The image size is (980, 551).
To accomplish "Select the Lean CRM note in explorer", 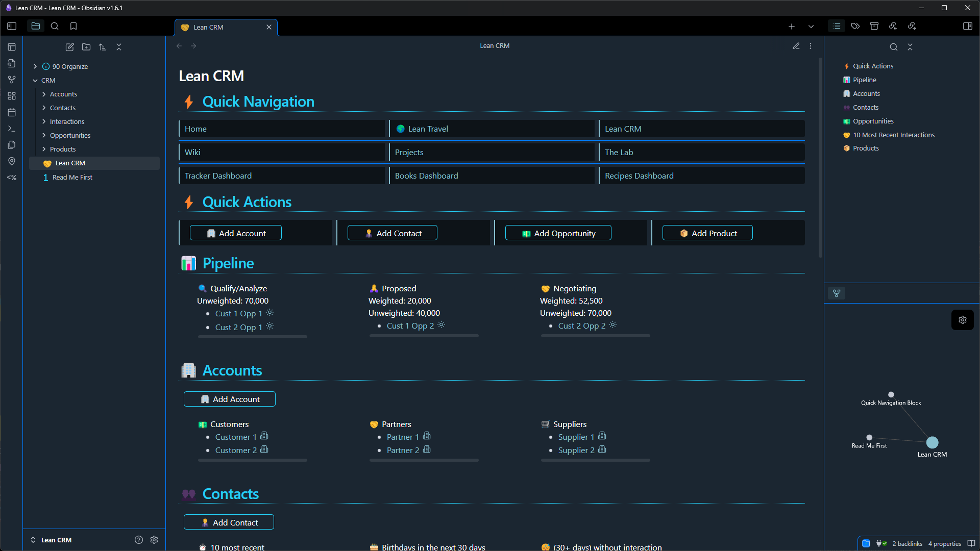I will coord(94,163).
